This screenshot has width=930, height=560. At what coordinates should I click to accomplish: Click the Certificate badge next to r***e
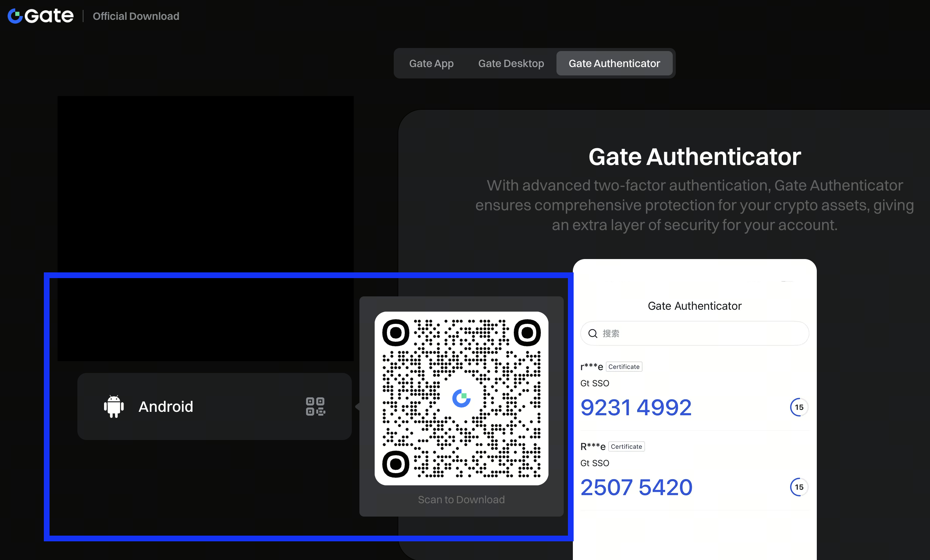[x=624, y=367]
